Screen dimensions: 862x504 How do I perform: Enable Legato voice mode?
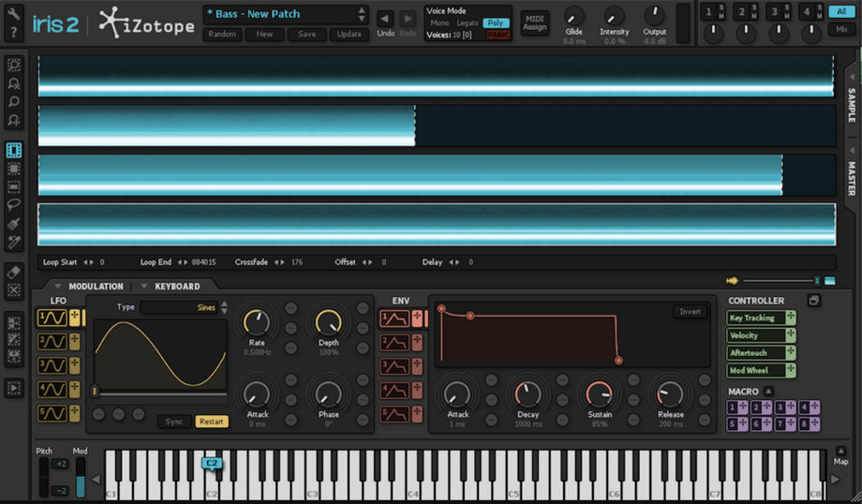click(x=467, y=22)
